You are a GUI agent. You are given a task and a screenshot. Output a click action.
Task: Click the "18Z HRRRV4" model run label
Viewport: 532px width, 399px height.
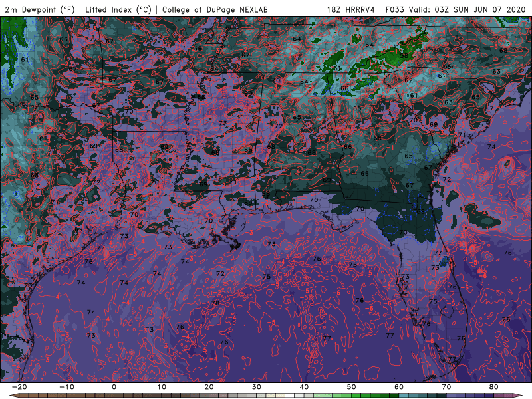tap(351, 9)
